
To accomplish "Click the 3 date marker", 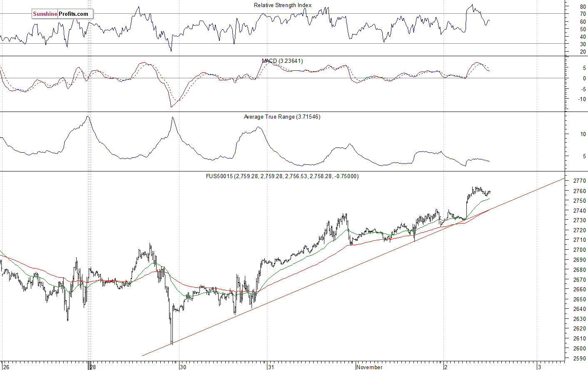I will click(540, 367).
